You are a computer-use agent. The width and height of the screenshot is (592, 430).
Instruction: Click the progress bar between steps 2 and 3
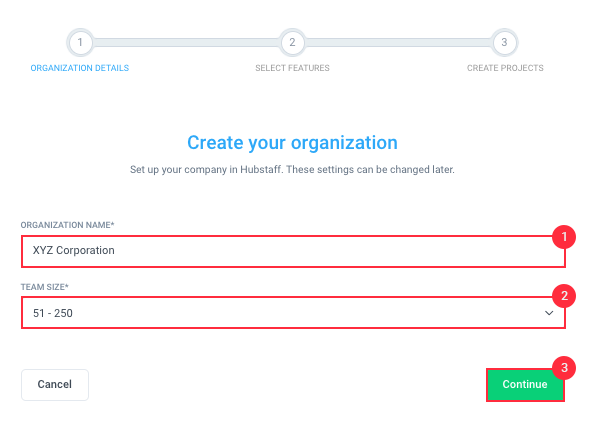(398, 42)
